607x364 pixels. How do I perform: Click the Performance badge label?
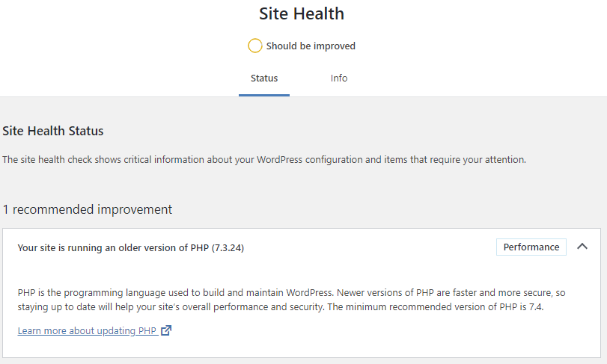(531, 247)
